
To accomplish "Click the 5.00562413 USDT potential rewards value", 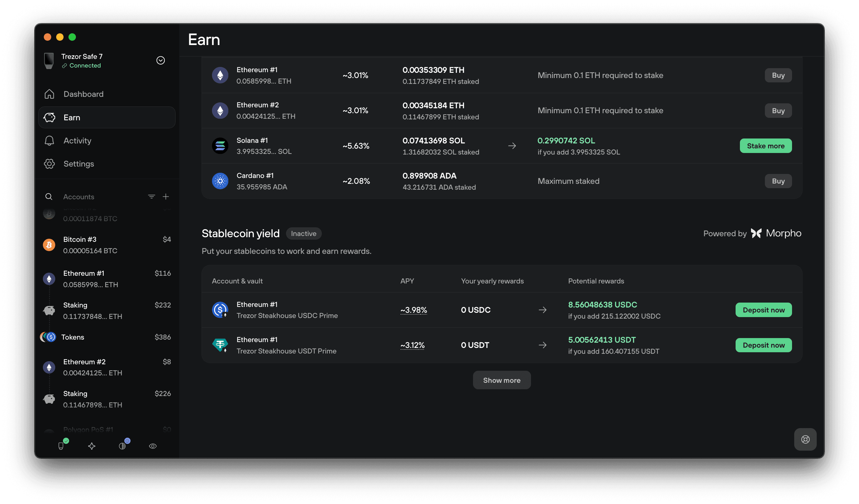I will pyautogui.click(x=602, y=340).
